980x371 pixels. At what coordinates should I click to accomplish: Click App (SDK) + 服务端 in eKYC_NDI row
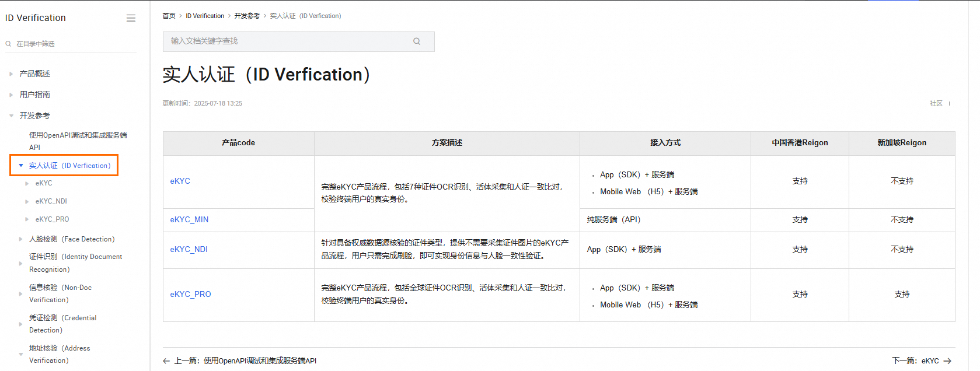coord(624,250)
